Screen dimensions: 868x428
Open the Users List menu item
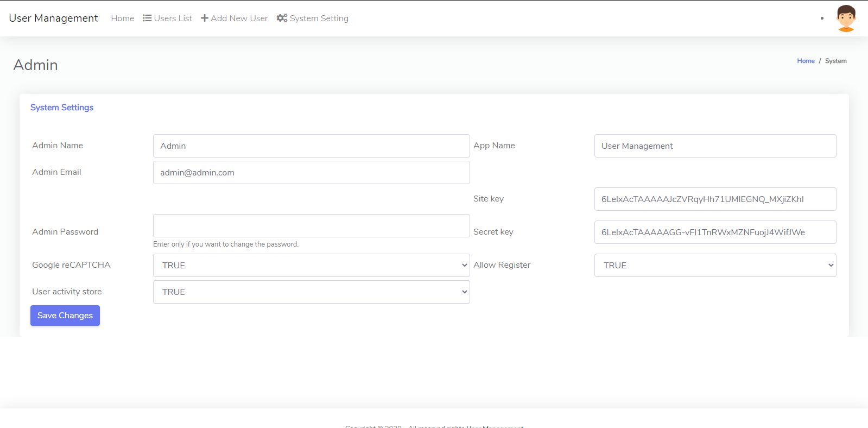[173, 18]
